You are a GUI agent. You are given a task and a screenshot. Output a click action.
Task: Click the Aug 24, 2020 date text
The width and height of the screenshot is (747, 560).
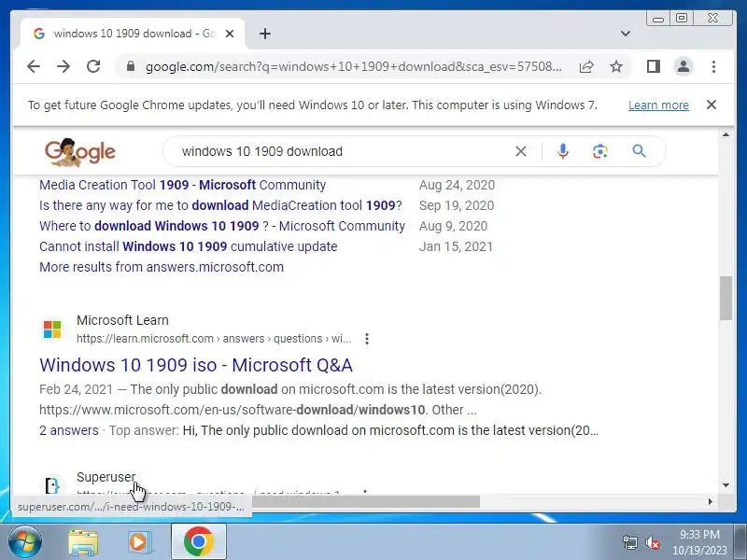pos(457,185)
